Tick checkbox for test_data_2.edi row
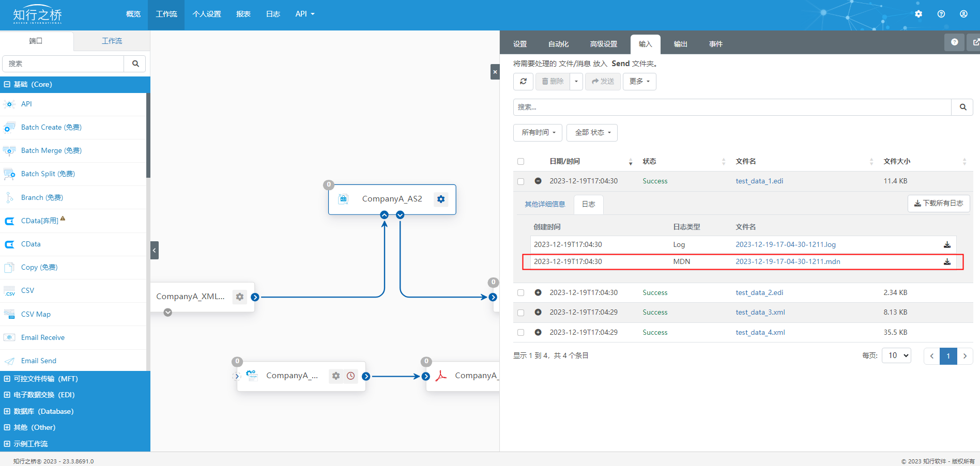 click(x=520, y=293)
